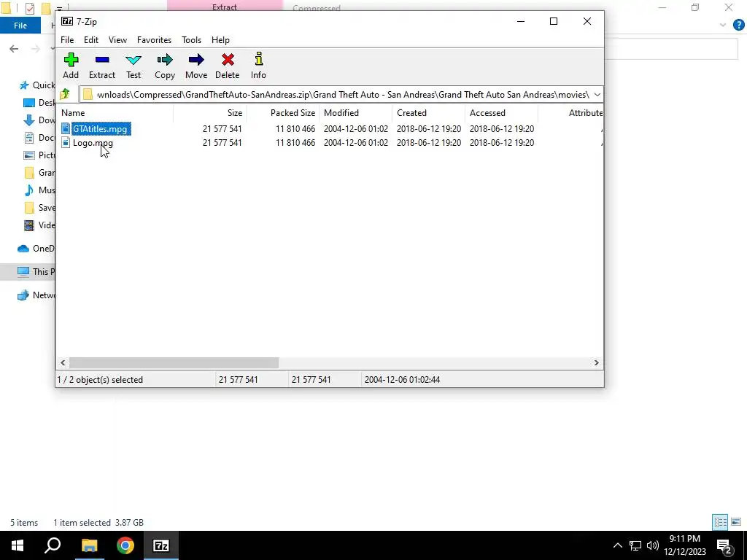
Task: Sort by the Modified column header
Action: (x=355, y=113)
